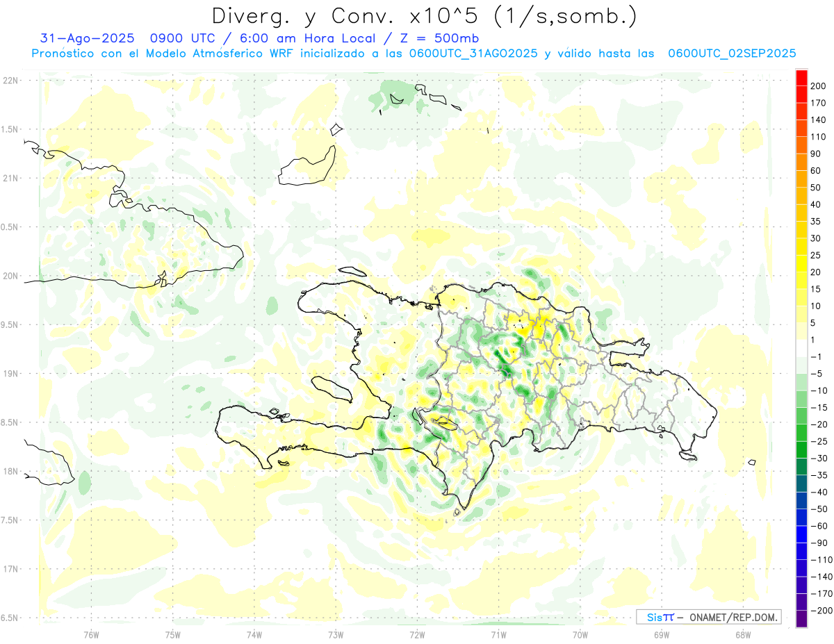Click the -15 color bar label
This screenshot has height=644, width=834.
coord(819,408)
